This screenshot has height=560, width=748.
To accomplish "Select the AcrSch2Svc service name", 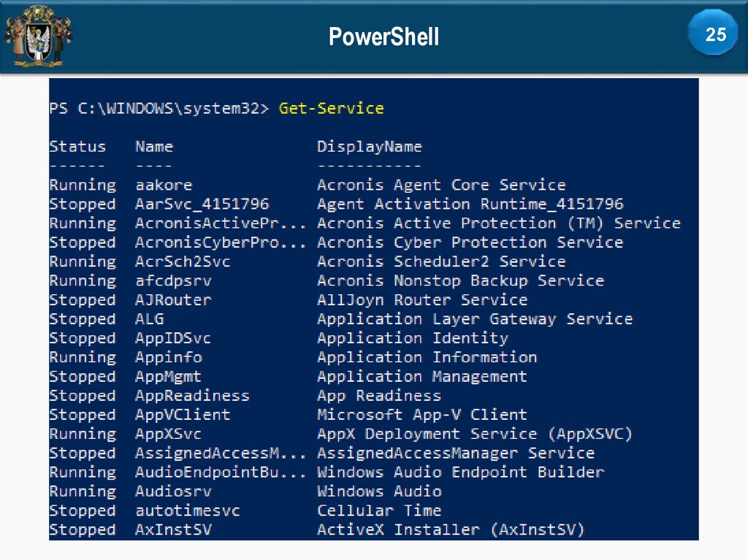I will [183, 261].
